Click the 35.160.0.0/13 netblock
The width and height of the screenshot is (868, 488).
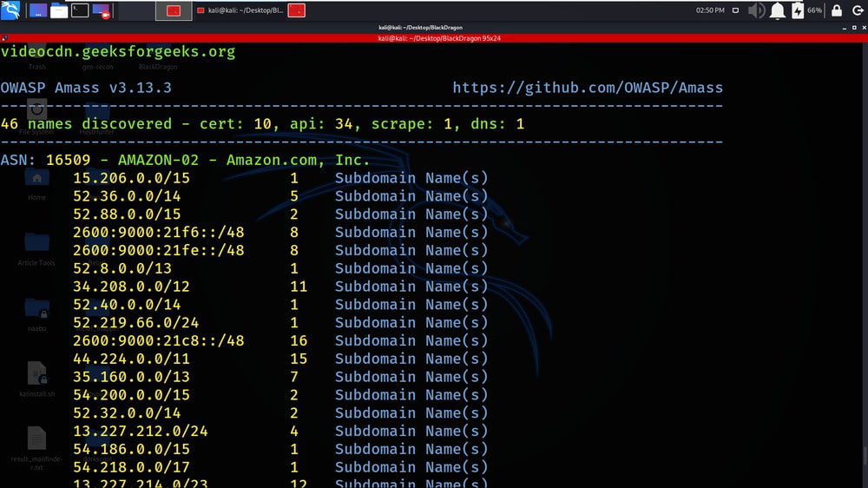point(131,377)
